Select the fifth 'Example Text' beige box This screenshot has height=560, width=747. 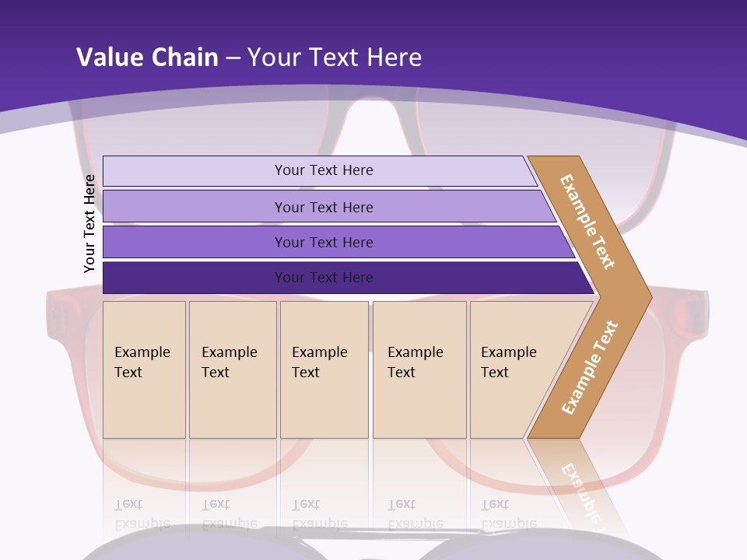coord(514,369)
